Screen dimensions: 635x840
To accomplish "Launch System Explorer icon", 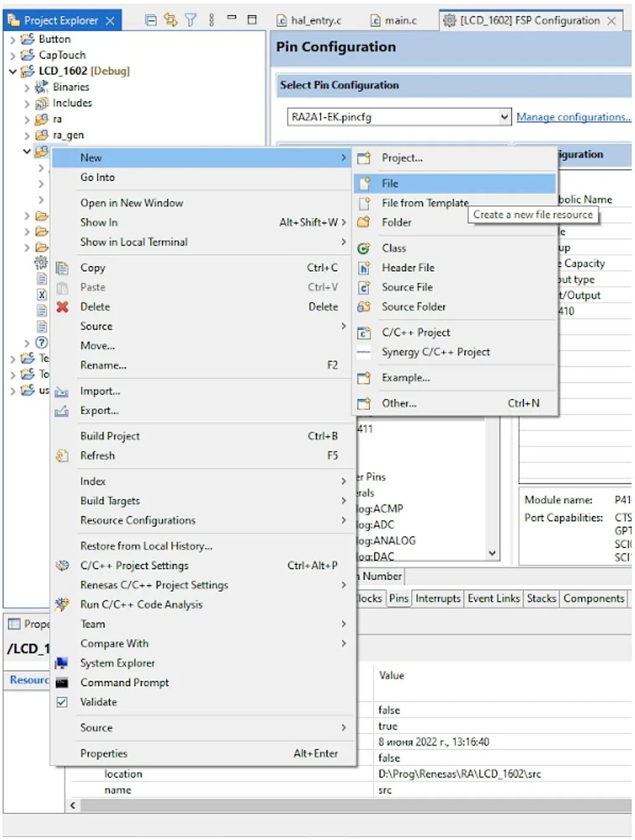I will tap(62, 663).
